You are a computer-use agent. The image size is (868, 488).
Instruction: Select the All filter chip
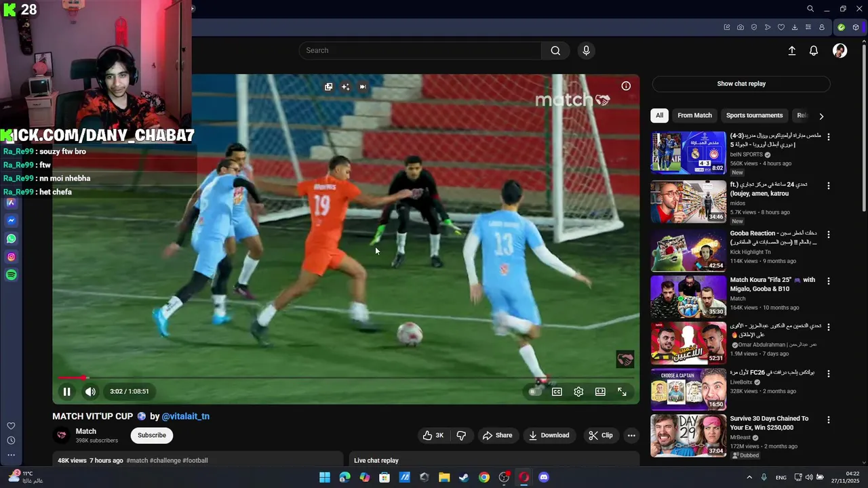coord(659,115)
